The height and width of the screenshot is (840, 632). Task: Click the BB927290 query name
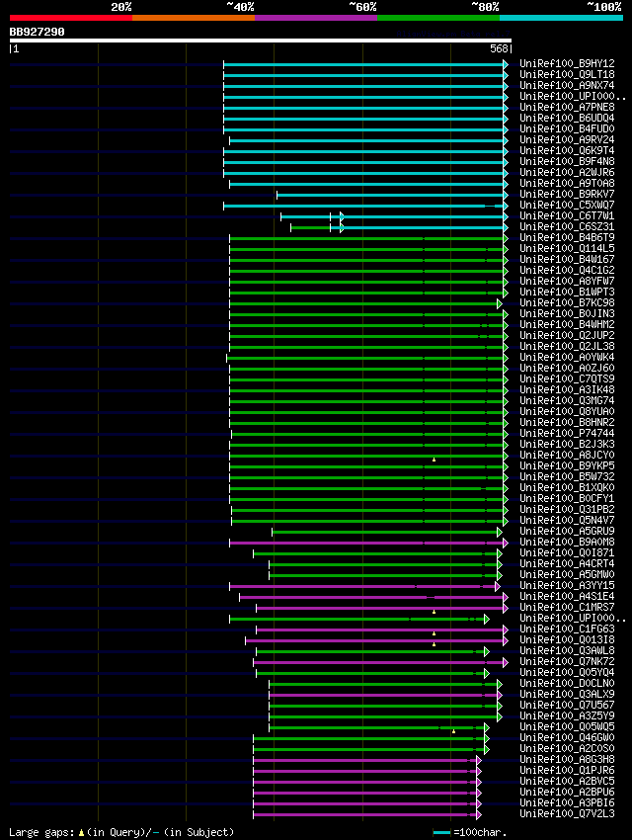click(x=37, y=33)
